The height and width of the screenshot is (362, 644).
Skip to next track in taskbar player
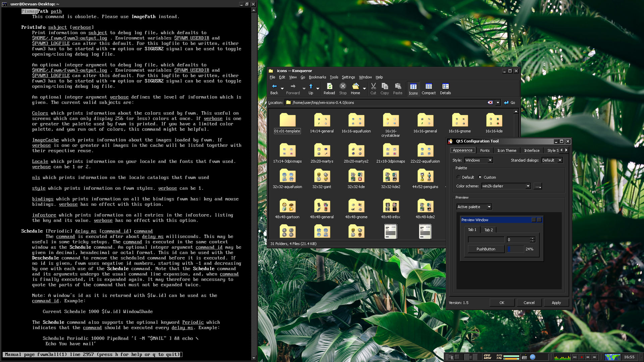tap(595, 357)
